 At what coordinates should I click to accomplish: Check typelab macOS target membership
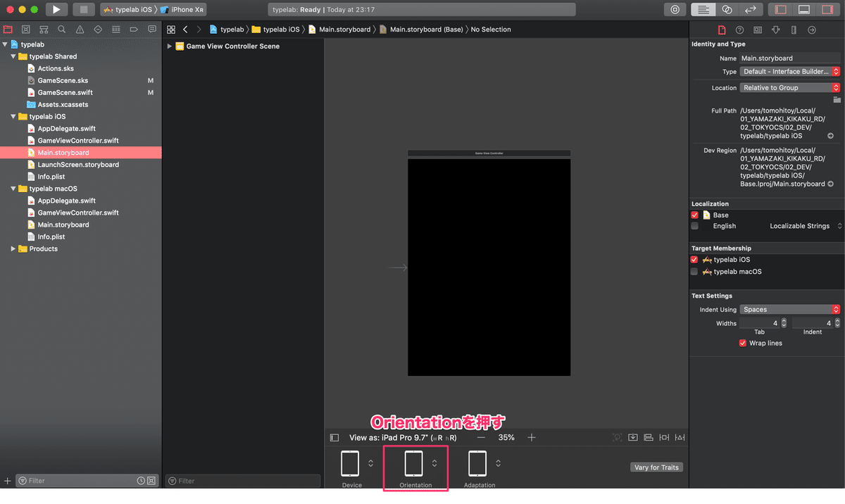tap(695, 272)
